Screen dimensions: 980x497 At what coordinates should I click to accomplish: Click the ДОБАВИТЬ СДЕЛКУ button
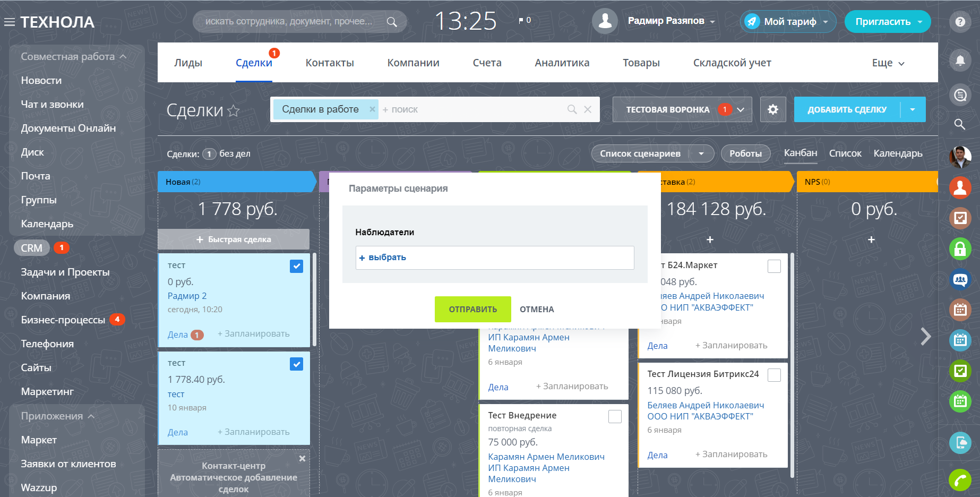(847, 109)
